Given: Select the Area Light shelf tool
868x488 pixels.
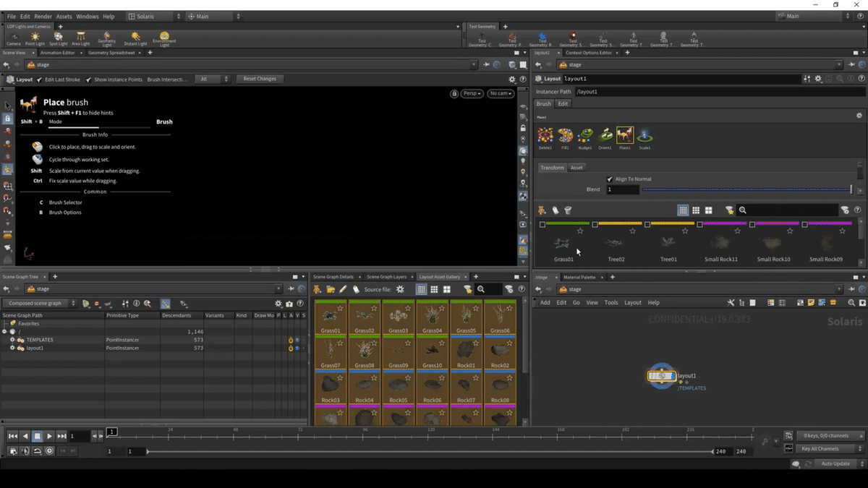Looking at the screenshot, I should [x=80, y=38].
